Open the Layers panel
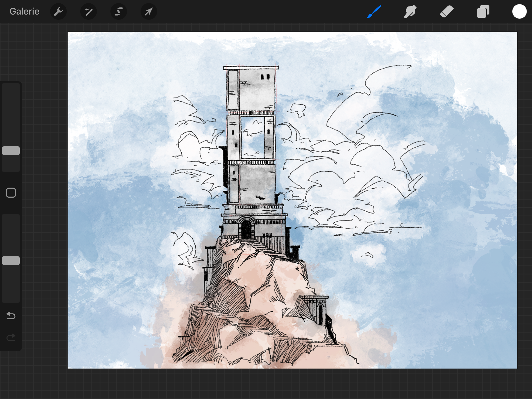Viewport: 532px width, 399px height. (483, 11)
